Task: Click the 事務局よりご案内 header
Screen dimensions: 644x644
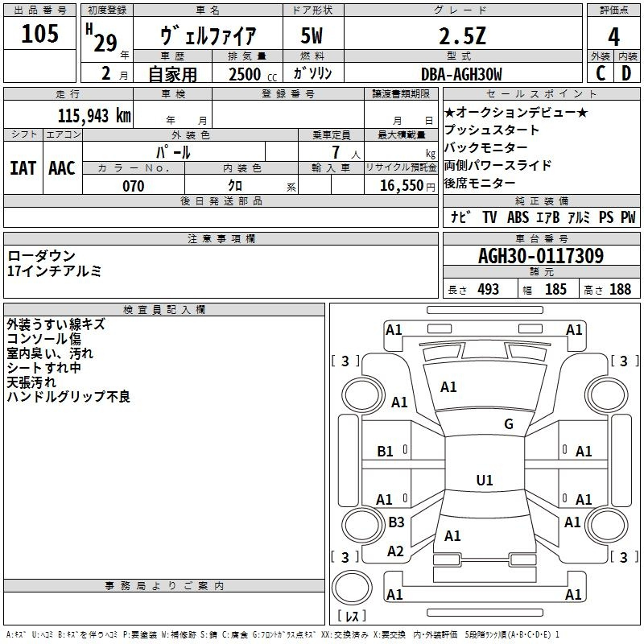Action: (x=164, y=586)
